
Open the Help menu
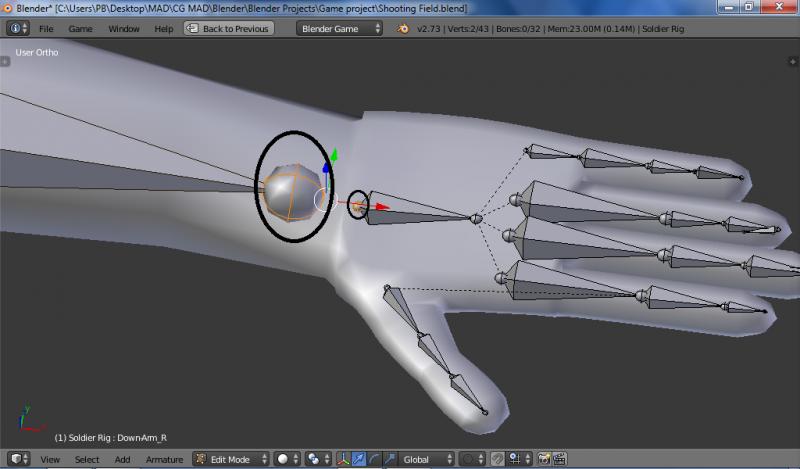164,29
